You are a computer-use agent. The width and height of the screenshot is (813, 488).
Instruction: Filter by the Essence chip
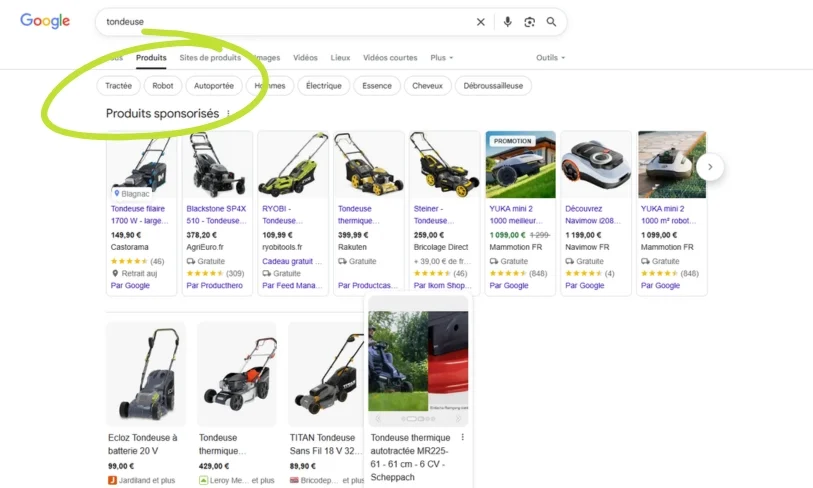(x=377, y=86)
